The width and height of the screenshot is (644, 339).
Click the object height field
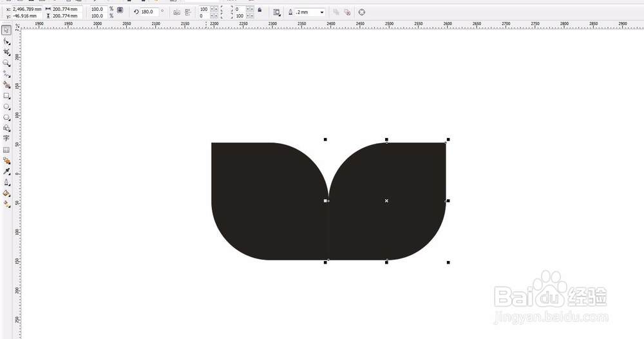coord(67,15)
